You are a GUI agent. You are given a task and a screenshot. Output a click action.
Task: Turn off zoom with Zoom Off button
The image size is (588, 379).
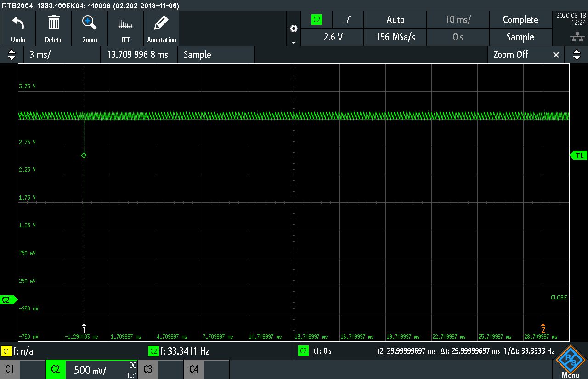[x=526, y=55]
